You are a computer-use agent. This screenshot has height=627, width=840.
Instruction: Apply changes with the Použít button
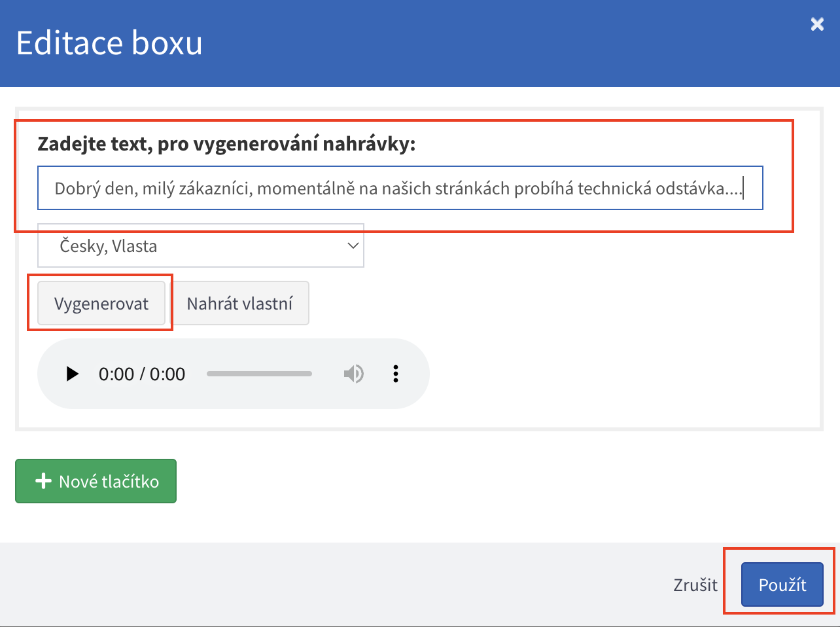pyautogui.click(x=782, y=584)
